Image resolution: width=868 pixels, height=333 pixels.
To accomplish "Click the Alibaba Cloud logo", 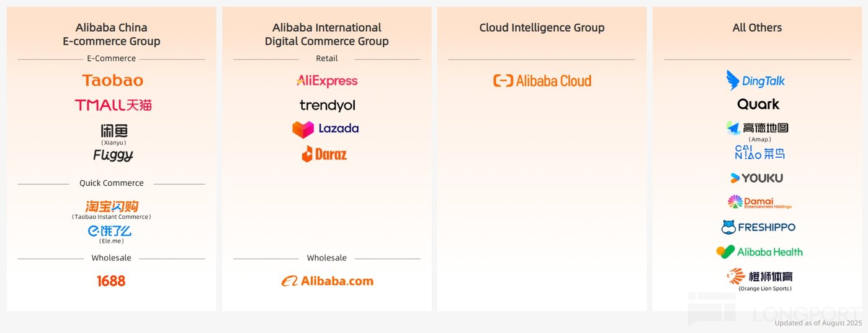I will (542, 81).
